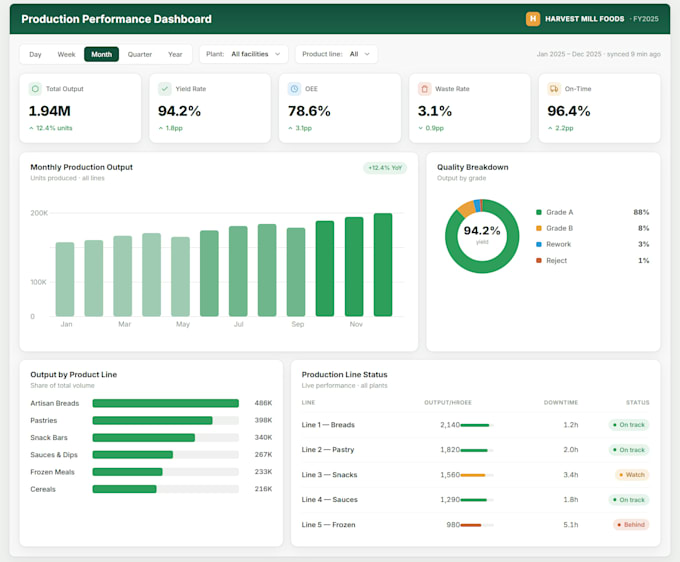Click the Cereals progress bar
This screenshot has height=562, width=680.
[166, 489]
